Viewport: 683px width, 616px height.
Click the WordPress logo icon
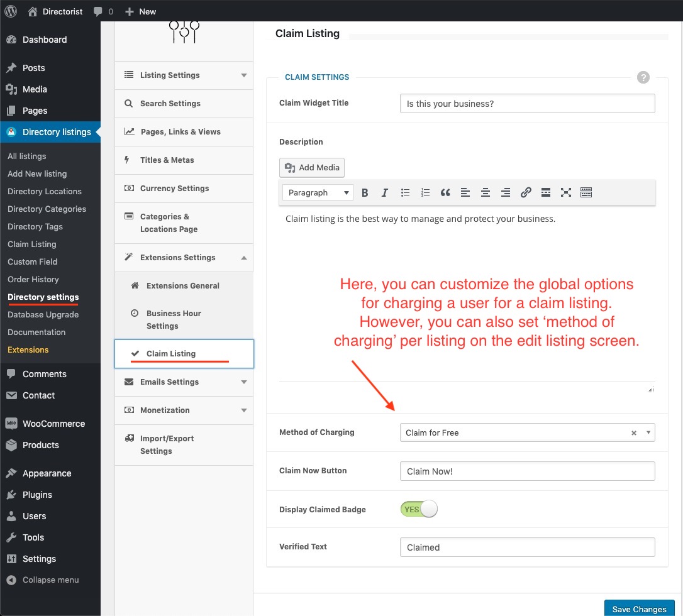coord(11,11)
